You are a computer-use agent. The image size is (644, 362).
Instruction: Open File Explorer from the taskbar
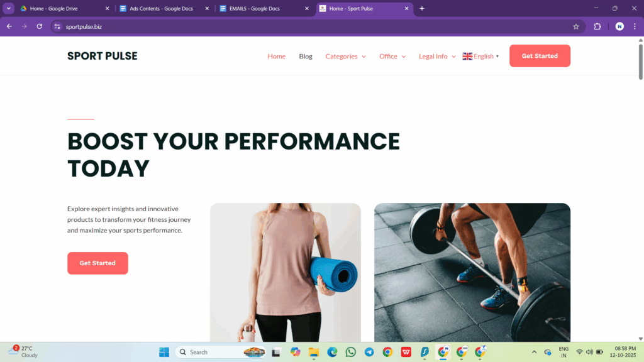click(x=314, y=352)
